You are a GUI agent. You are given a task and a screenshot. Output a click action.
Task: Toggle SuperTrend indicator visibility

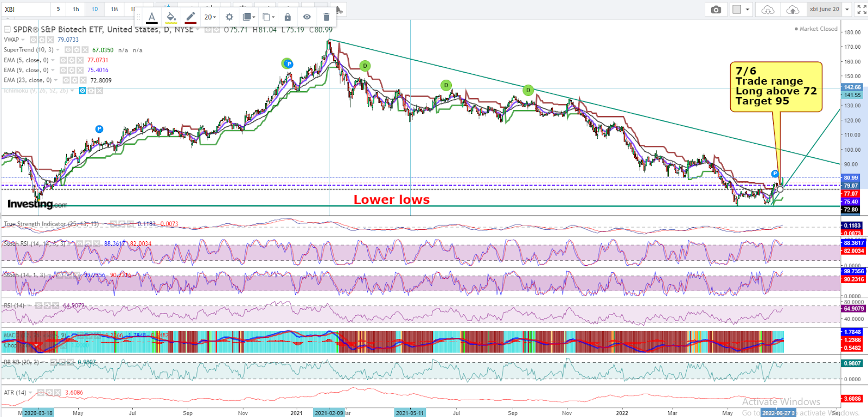[68, 50]
